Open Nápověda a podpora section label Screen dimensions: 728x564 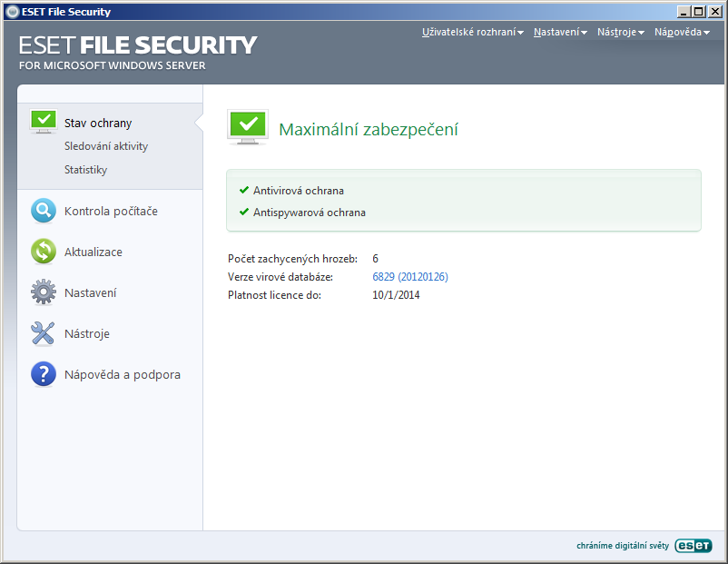click(x=123, y=374)
